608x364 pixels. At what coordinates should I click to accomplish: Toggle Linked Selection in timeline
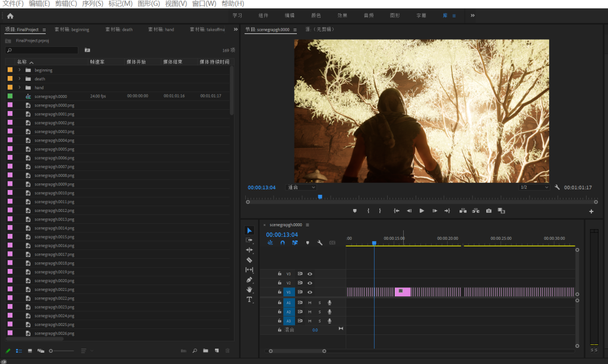pyautogui.click(x=295, y=243)
